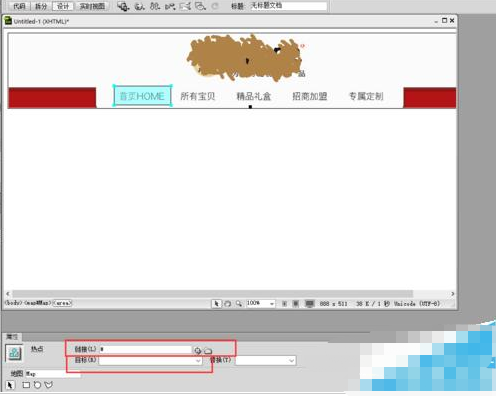Switch to 拆分 split view
Image resolution: width=496 pixels, height=396 pixels.
coord(41,6)
